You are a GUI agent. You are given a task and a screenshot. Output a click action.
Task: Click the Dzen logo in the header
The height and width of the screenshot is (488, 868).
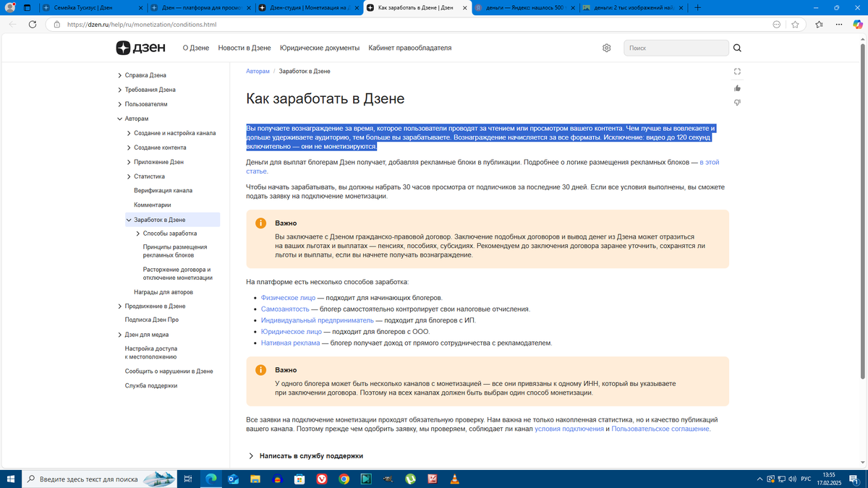click(x=140, y=48)
